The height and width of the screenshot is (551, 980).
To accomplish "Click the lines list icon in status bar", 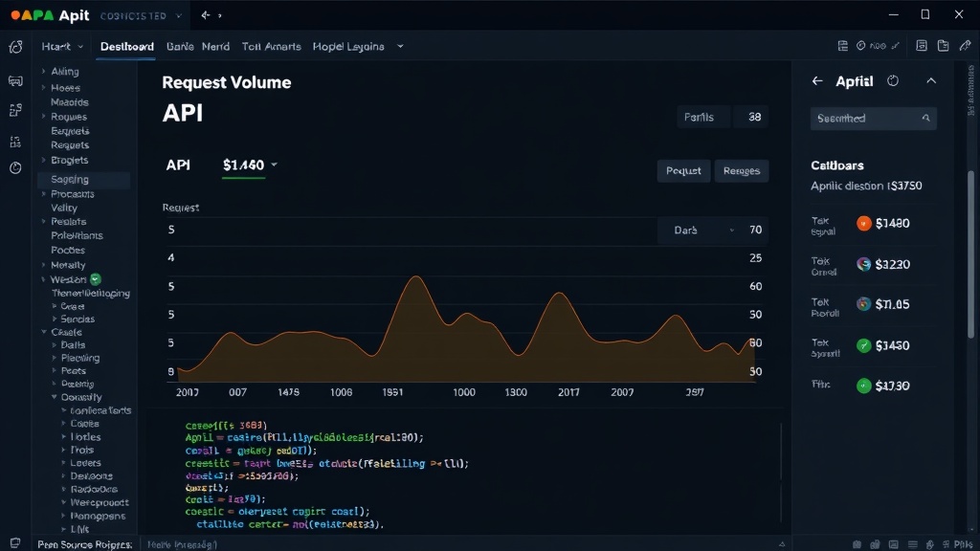I will coord(912,544).
